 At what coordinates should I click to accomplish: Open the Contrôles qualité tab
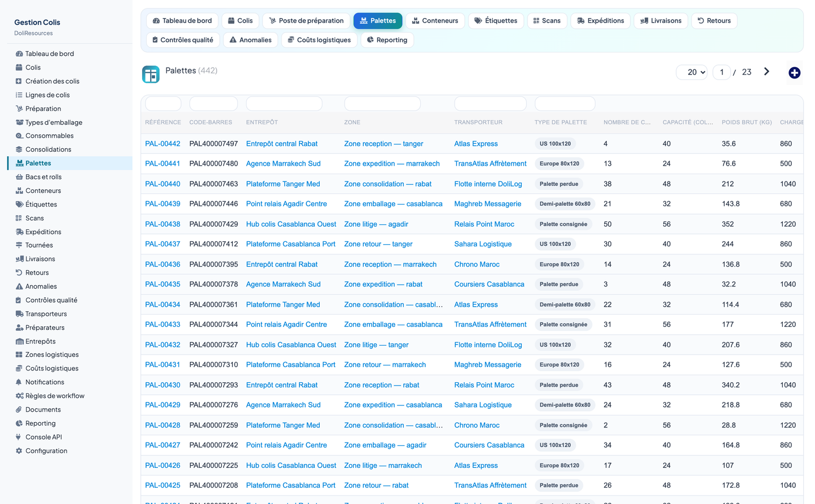183,40
